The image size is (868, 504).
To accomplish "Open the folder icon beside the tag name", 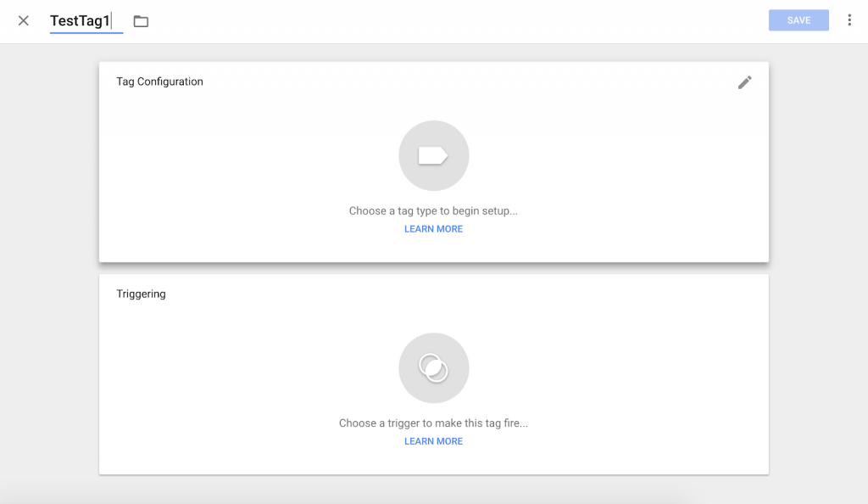I will click(141, 21).
